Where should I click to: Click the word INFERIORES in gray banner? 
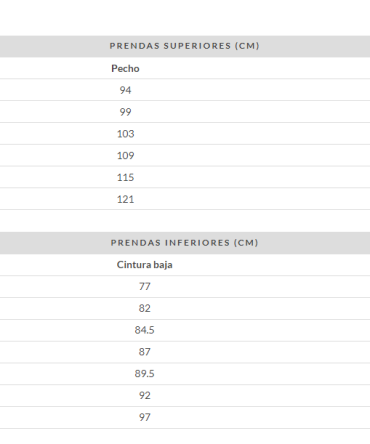click(197, 243)
